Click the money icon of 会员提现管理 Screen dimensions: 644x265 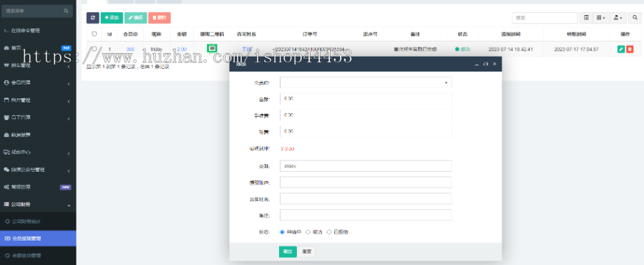click(x=7, y=238)
